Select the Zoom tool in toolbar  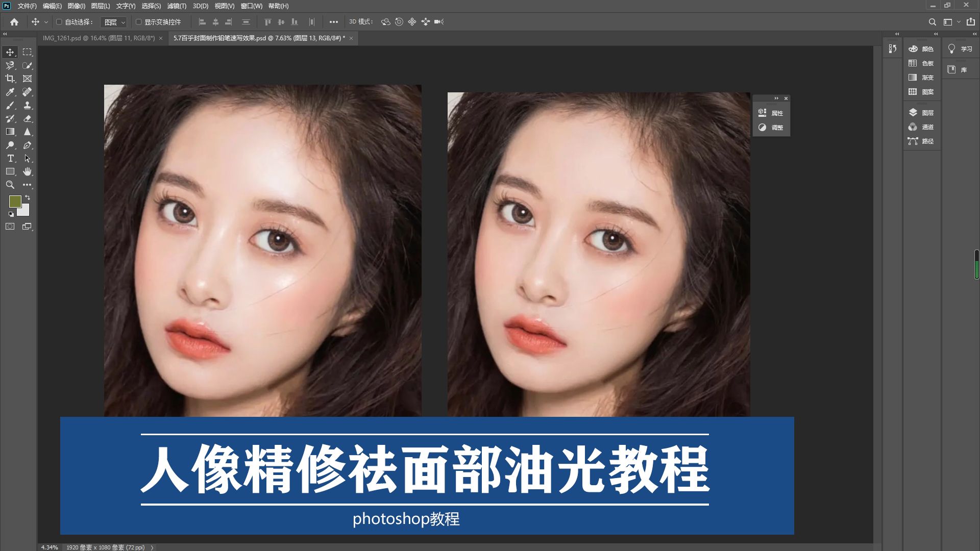pos(10,185)
